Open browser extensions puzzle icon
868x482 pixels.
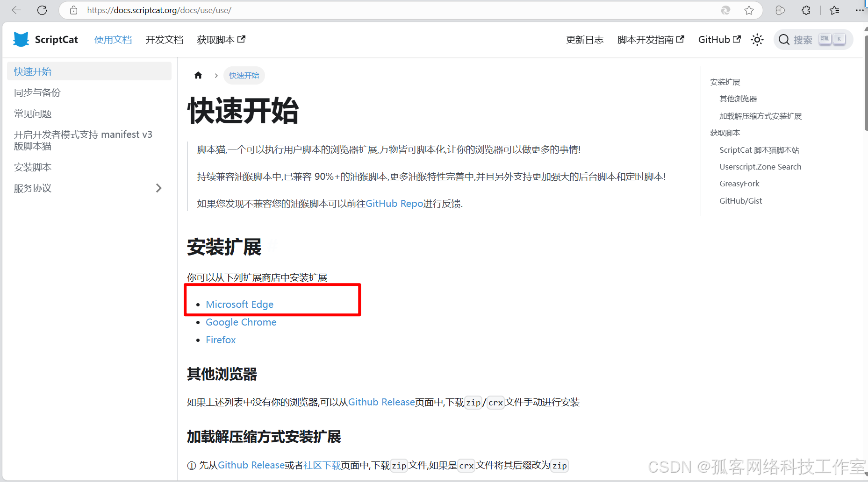806,10
